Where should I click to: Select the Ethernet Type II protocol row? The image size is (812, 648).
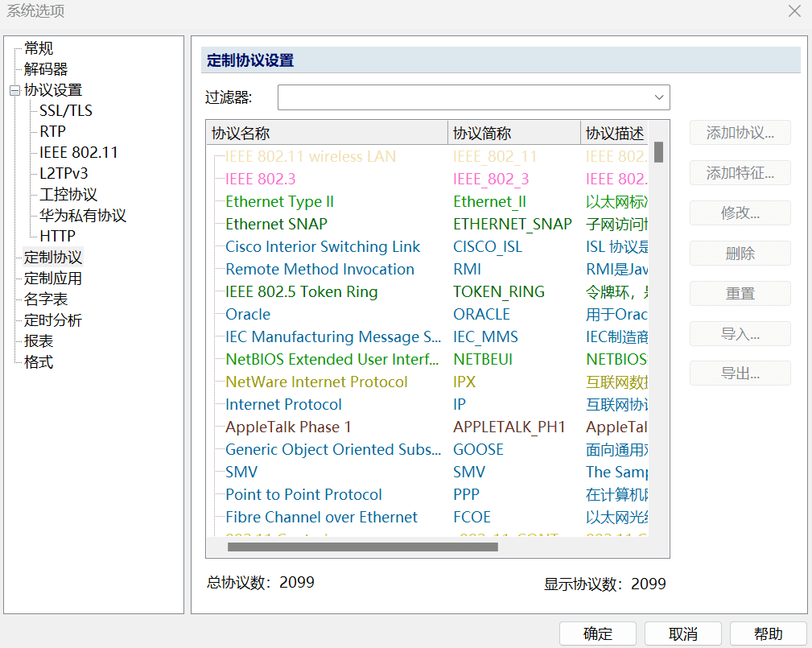(x=279, y=202)
